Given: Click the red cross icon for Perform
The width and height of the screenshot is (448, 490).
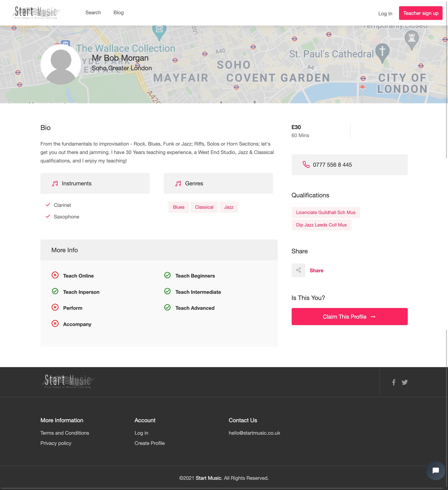Looking at the screenshot, I should 55,307.
